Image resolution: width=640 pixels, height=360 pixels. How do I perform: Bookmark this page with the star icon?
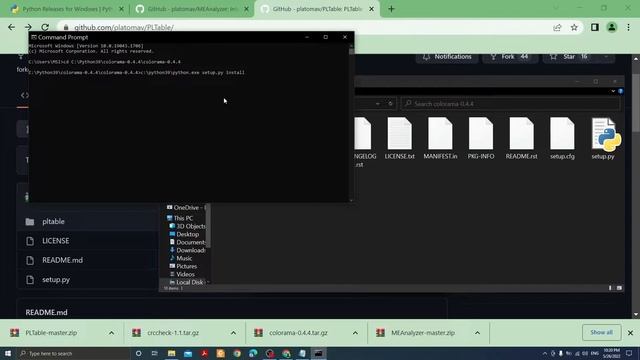574,27
